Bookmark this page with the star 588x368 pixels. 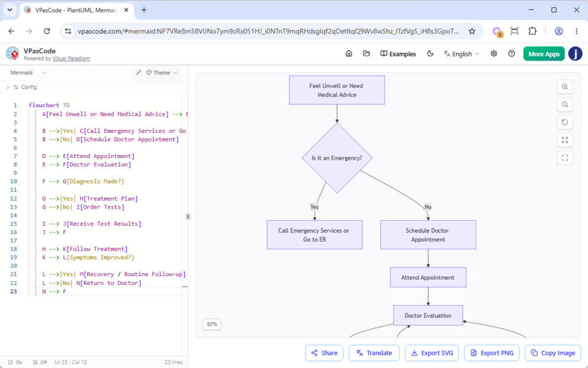tap(472, 31)
